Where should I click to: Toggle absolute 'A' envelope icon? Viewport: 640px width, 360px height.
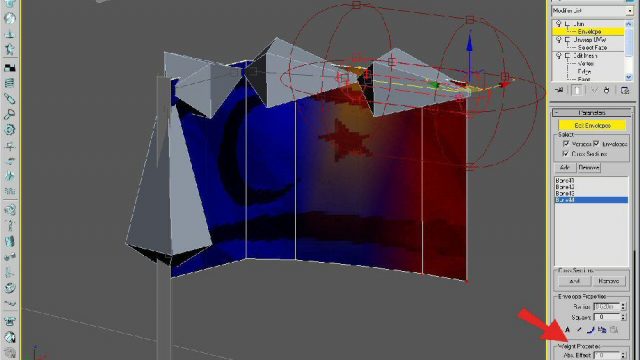point(567,330)
